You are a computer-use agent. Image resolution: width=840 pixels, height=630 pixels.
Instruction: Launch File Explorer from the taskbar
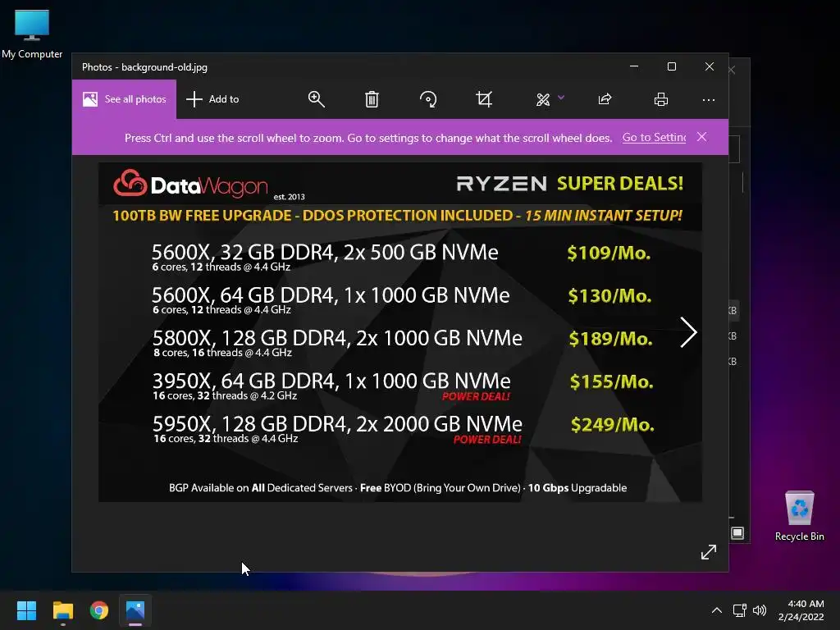(63, 610)
